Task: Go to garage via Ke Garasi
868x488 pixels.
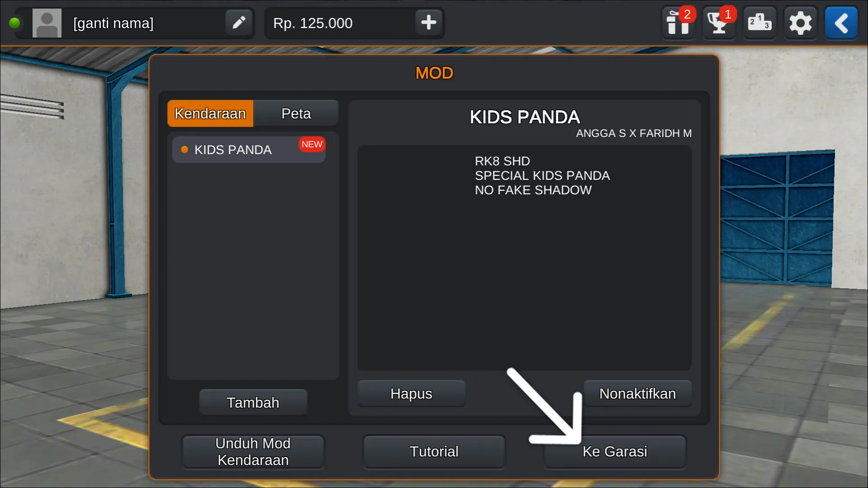Action: click(615, 452)
